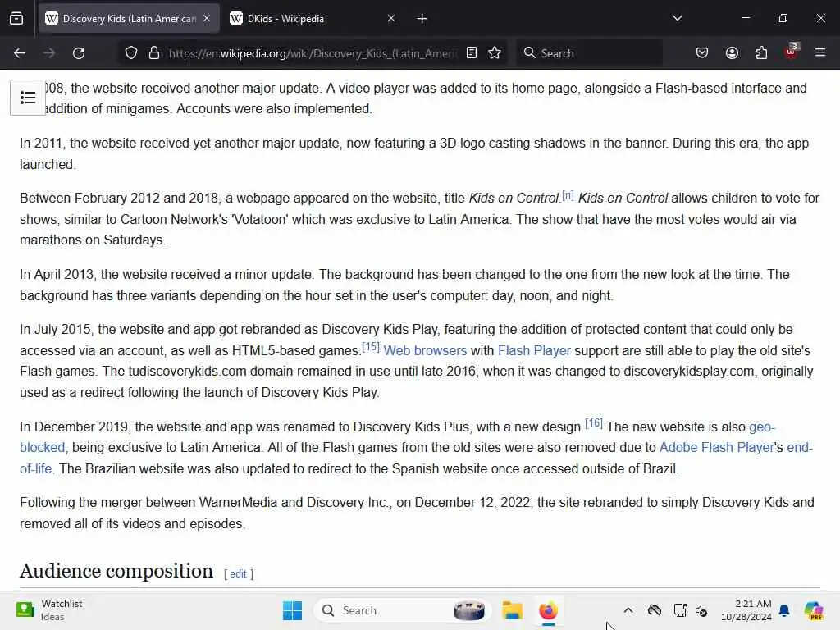Open a new browser tab
The width and height of the screenshot is (840, 630).
point(422,19)
